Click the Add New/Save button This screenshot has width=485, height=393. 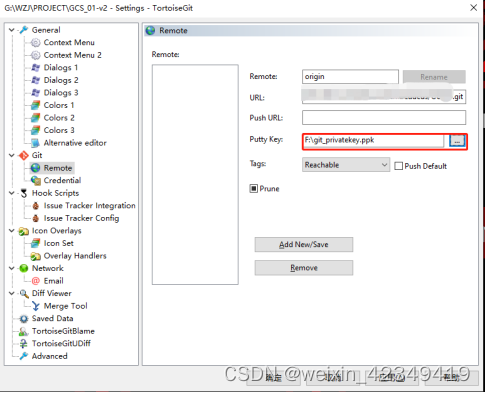(304, 245)
